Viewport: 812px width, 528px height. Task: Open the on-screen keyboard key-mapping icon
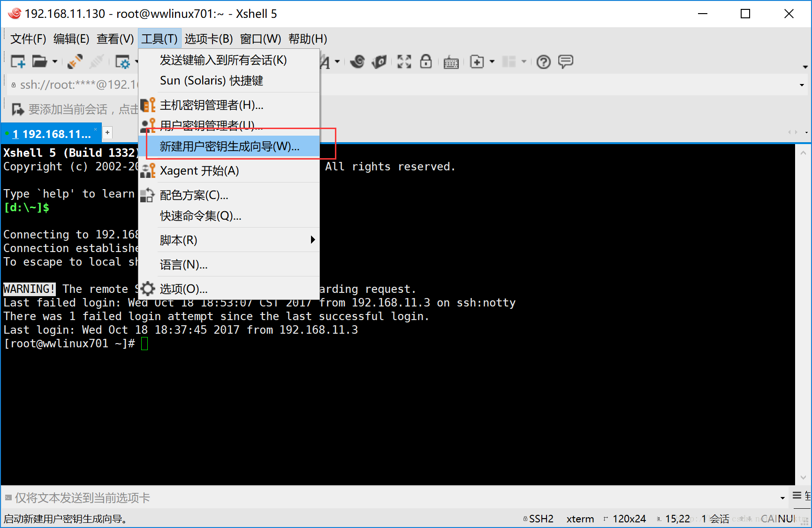pos(451,62)
